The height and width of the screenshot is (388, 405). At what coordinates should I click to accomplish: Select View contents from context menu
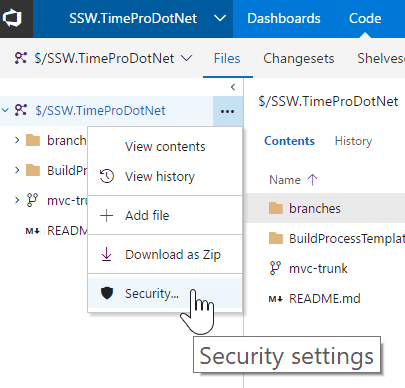click(165, 147)
